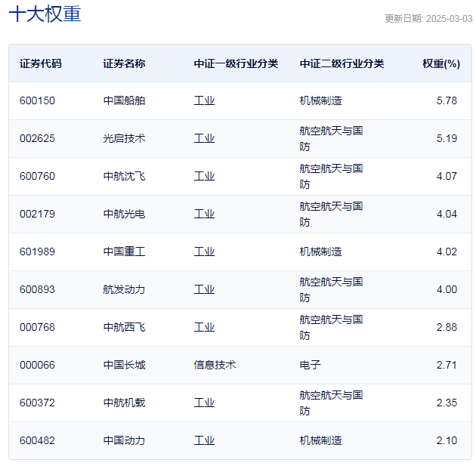Click 工业 in the 中航沈飞 row
The height and width of the screenshot is (466, 476).
point(204,176)
